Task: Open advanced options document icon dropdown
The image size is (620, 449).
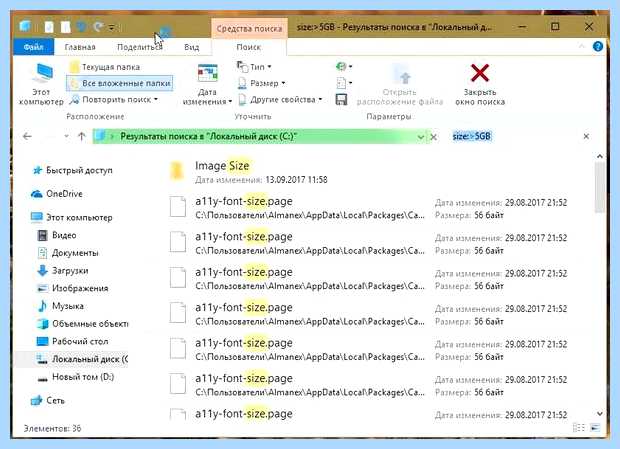Action: click(x=343, y=83)
